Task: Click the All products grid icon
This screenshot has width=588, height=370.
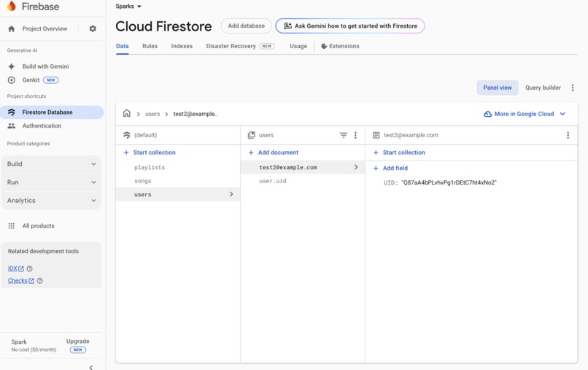Action: [12, 226]
